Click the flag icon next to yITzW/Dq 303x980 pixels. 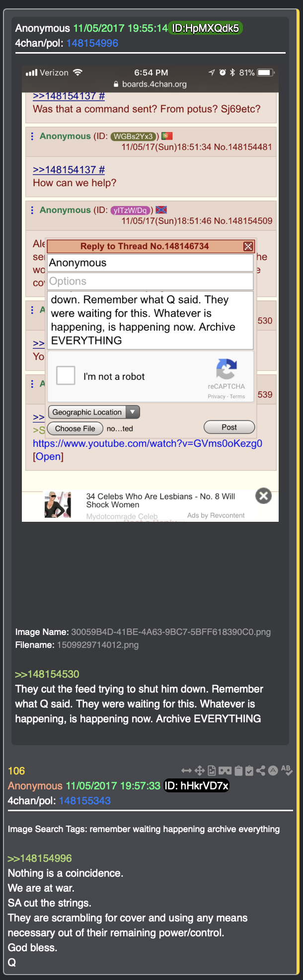[x=161, y=210]
